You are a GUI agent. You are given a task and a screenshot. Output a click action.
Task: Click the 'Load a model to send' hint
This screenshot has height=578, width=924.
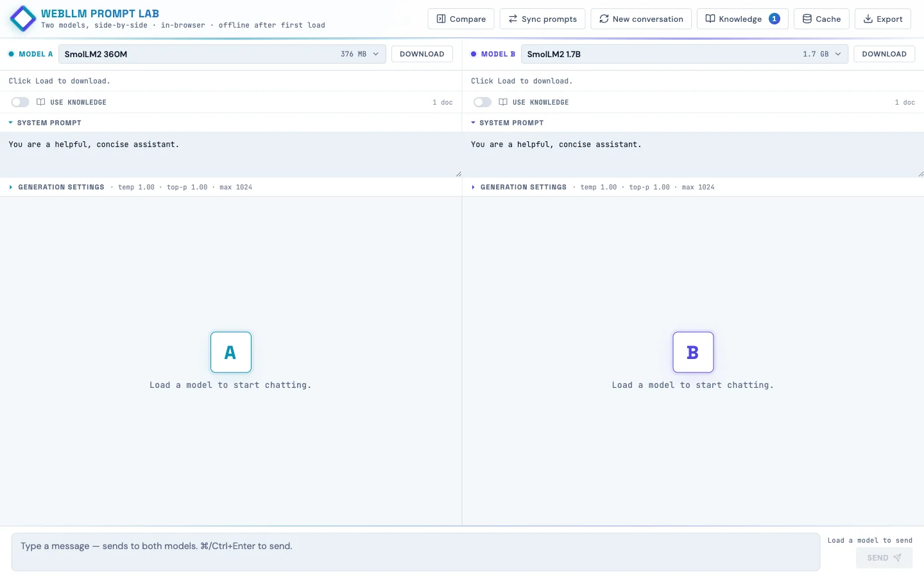point(869,540)
